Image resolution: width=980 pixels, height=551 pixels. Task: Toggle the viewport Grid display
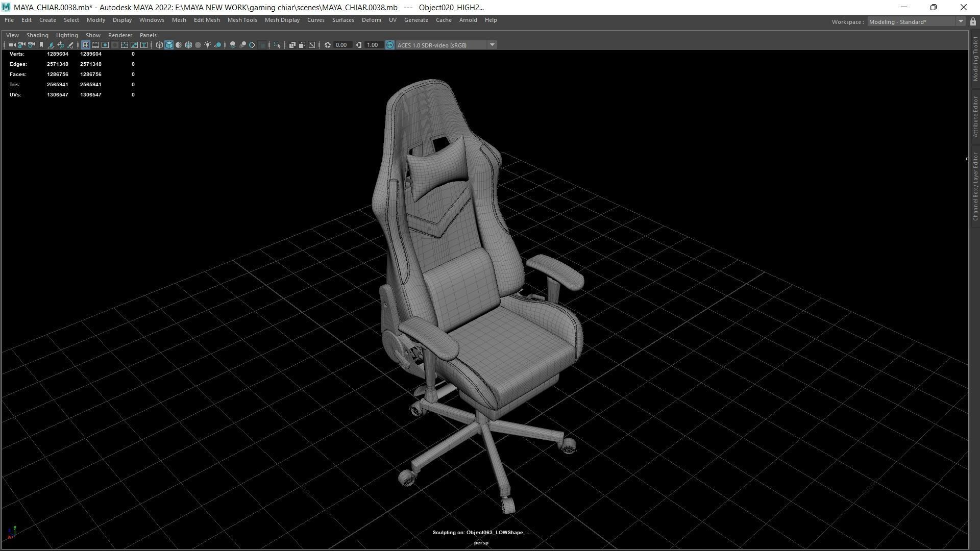(x=86, y=45)
